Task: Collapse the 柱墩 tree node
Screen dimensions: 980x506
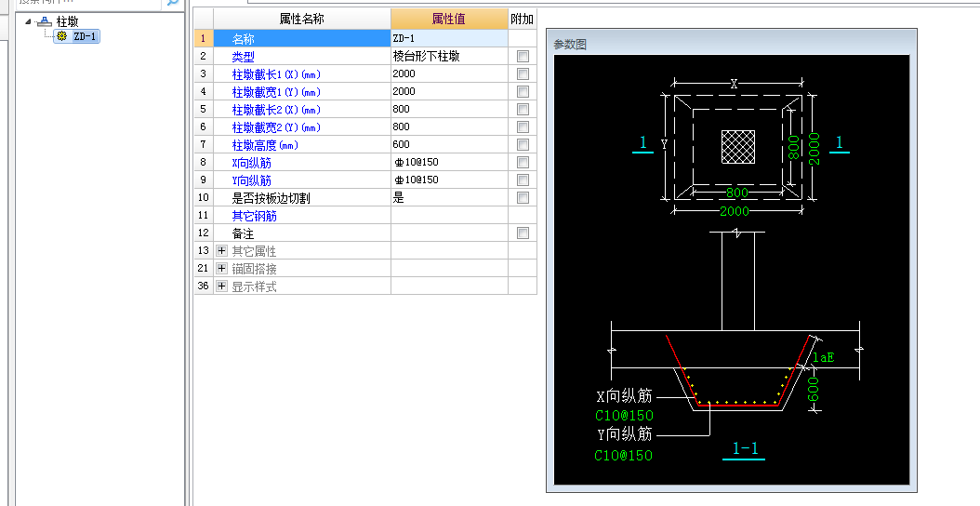Action: coord(28,21)
